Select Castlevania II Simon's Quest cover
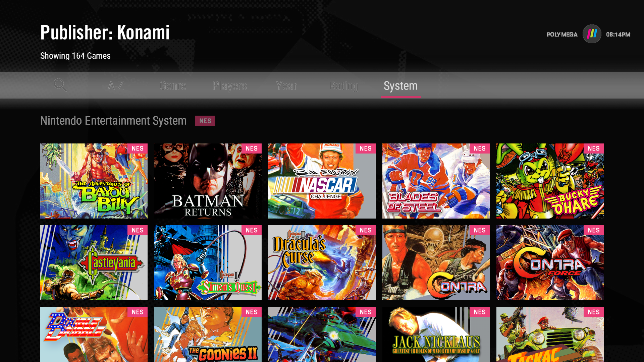Screen dimensions: 644x362 tap(208, 263)
